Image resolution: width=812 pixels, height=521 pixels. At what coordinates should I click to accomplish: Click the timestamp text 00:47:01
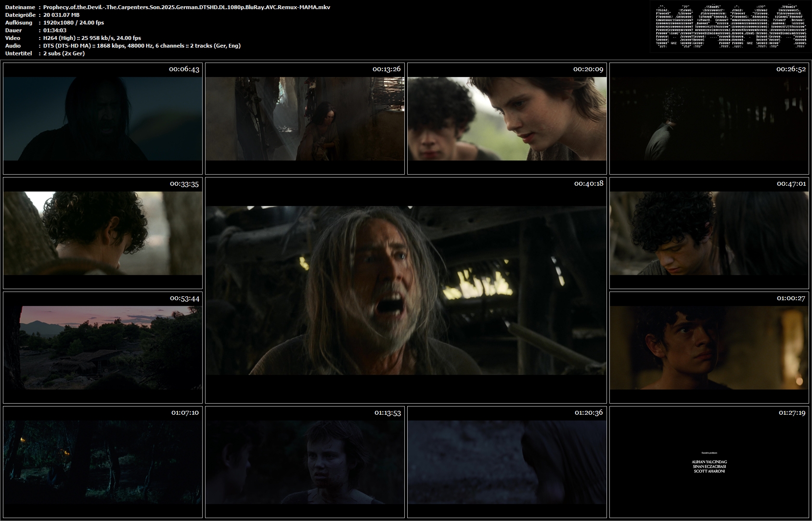[791, 184]
